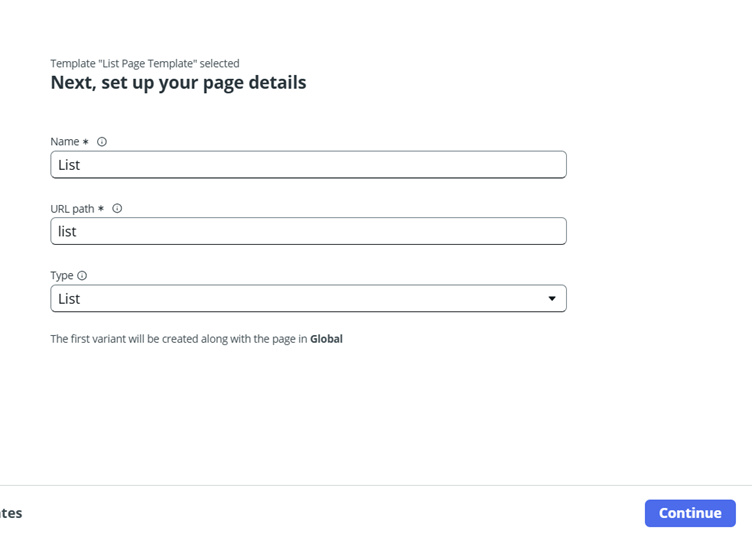
Task: Click the Template "List Page Template" selected subtitle
Action: coord(145,63)
